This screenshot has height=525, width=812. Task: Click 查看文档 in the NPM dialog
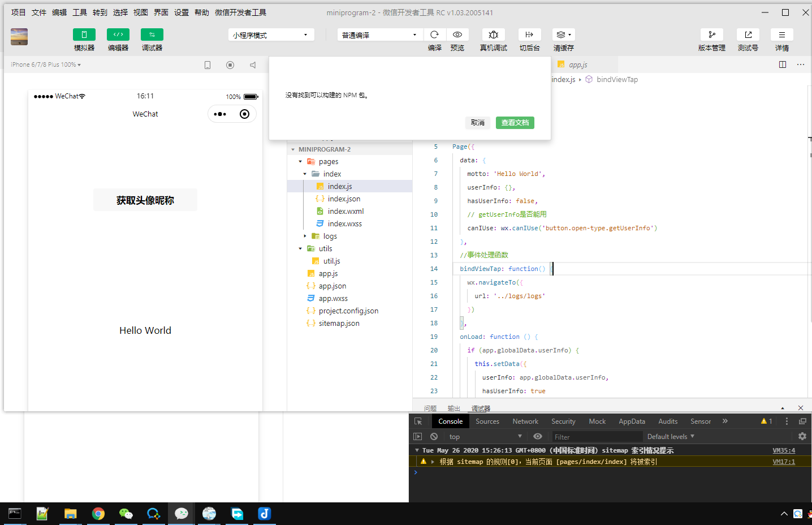pyautogui.click(x=515, y=122)
